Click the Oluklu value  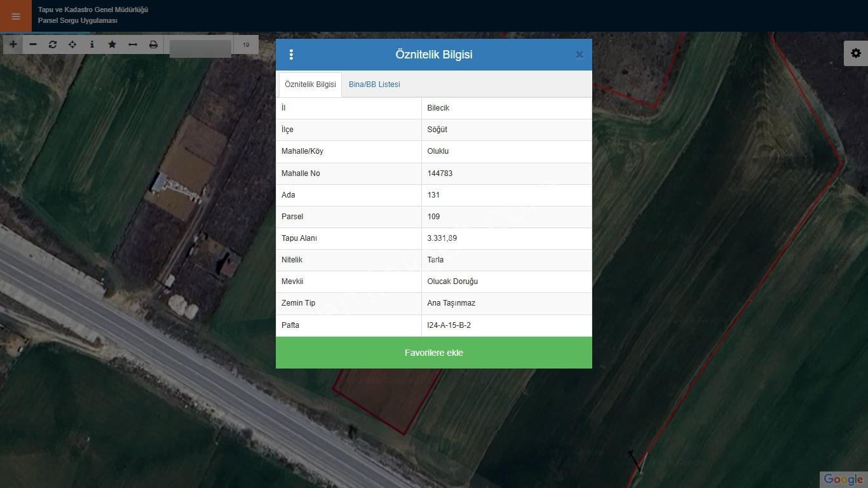(438, 151)
